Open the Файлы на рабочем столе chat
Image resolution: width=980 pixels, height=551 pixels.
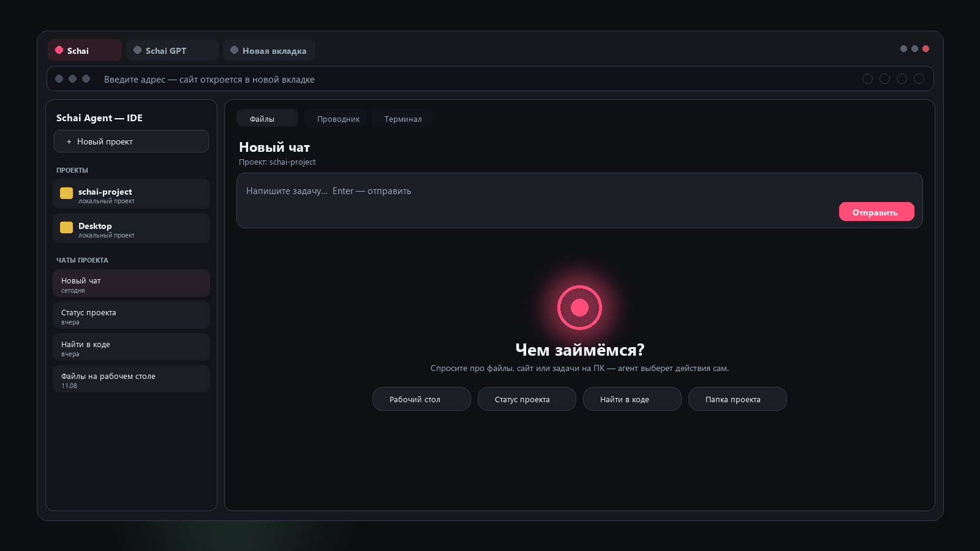point(131,379)
